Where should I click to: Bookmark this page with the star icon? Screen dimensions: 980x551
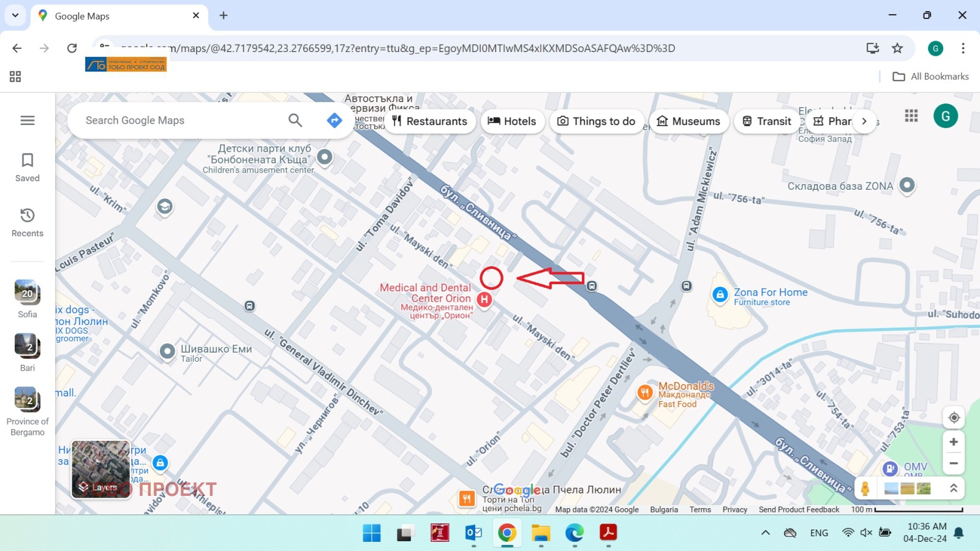(x=897, y=48)
